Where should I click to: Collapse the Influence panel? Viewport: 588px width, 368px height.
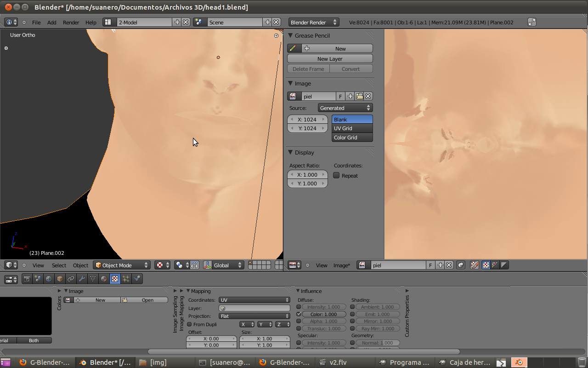pos(298,291)
